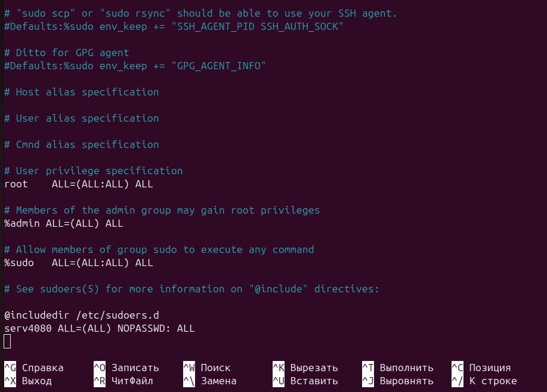Click the root ALL=(ALL:ALL) ALL line

pos(78,184)
